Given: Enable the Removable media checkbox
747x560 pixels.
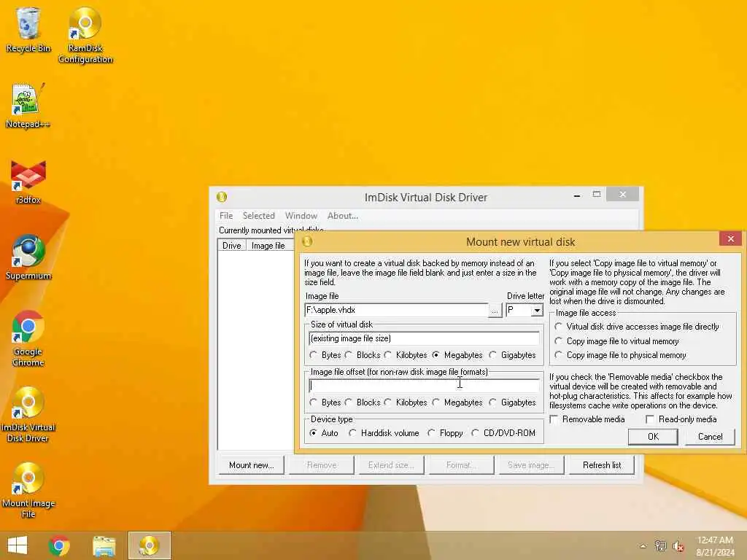Looking at the screenshot, I should pyautogui.click(x=587, y=419).
